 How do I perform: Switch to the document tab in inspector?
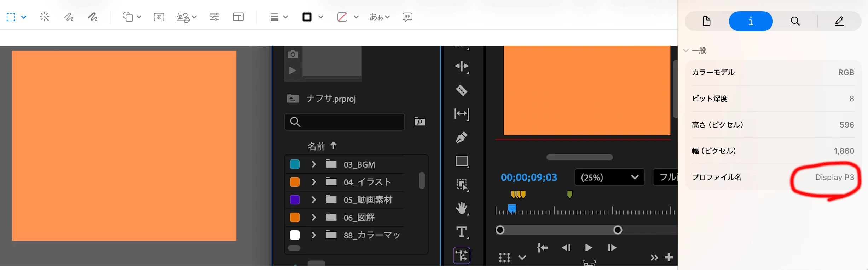[x=706, y=21]
